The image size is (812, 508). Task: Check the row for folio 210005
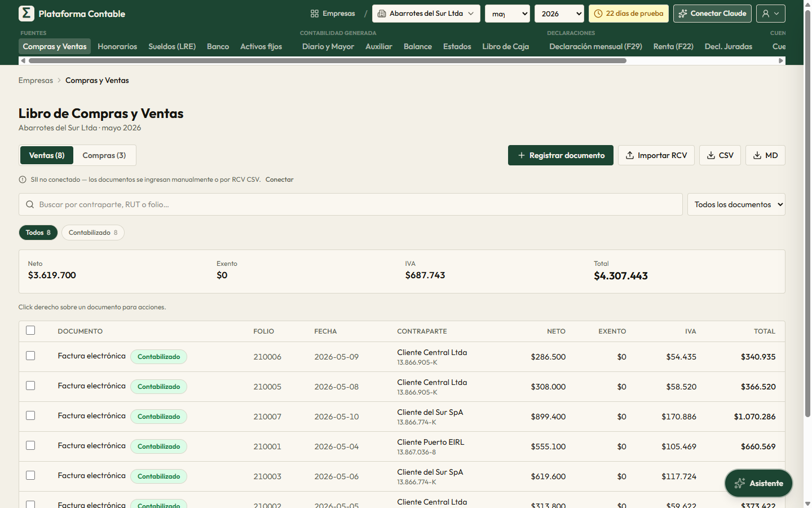point(30,386)
